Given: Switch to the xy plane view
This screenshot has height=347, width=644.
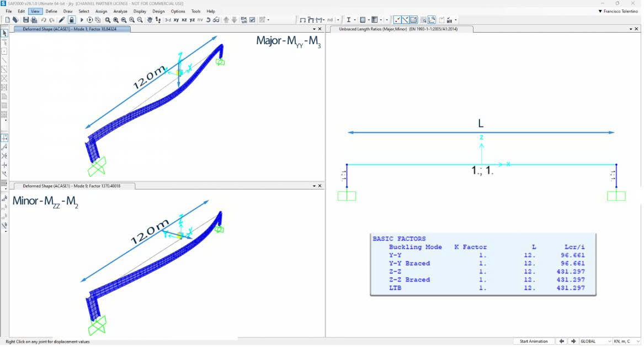Looking at the screenshot, I should [x=176, y=20].
